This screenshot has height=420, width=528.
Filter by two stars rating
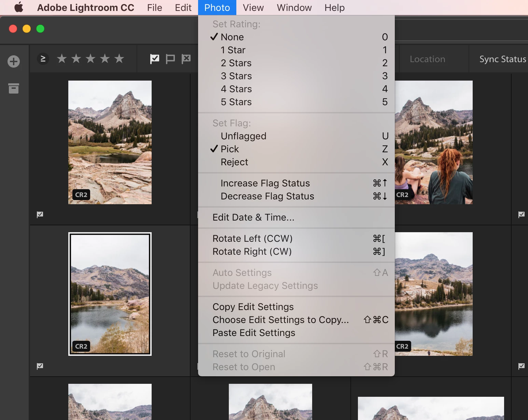tap(76, 59)
